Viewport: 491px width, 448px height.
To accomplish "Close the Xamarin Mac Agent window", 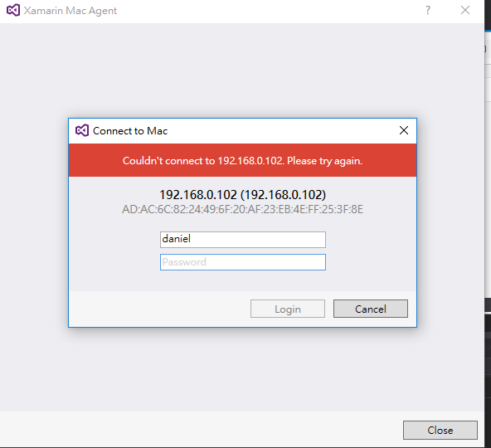I will click(x=465, y=10).
